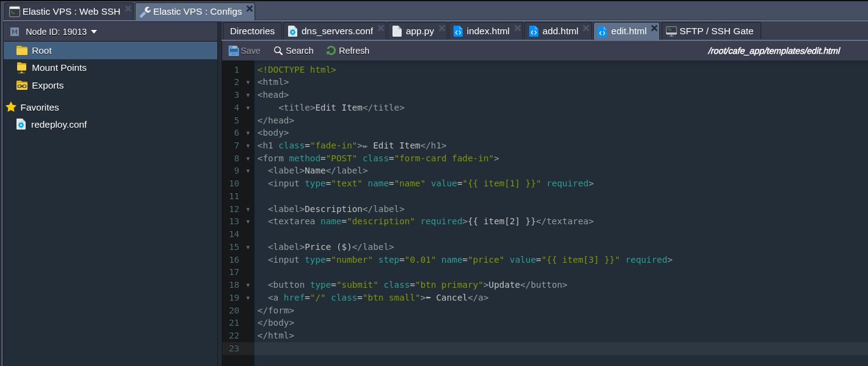This screenshot has width=868, height=366.
Task: Select the Root folder in the sidebar
Action: point(110,51)
